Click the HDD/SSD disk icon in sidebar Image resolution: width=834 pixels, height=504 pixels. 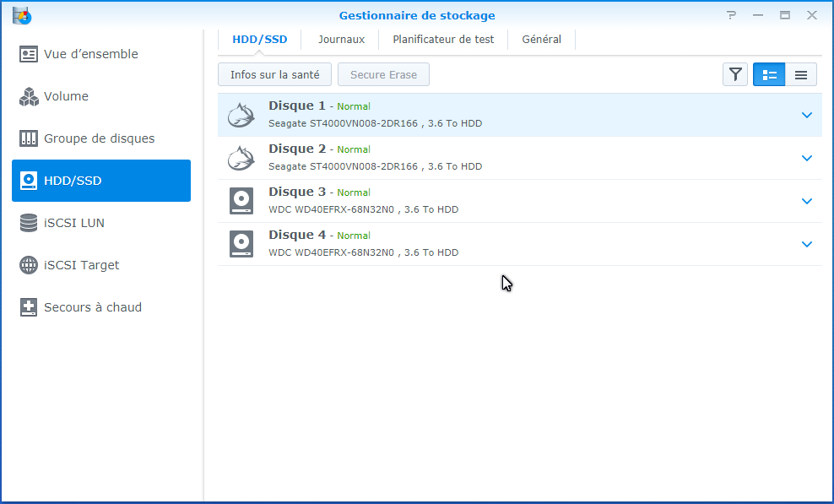[x=28, y=181]
